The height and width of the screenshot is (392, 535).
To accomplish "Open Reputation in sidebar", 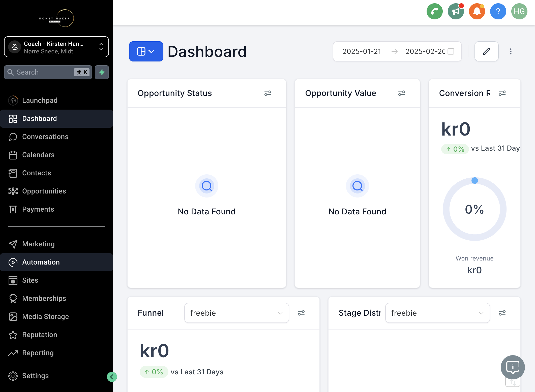I will [x=56, y=335].
